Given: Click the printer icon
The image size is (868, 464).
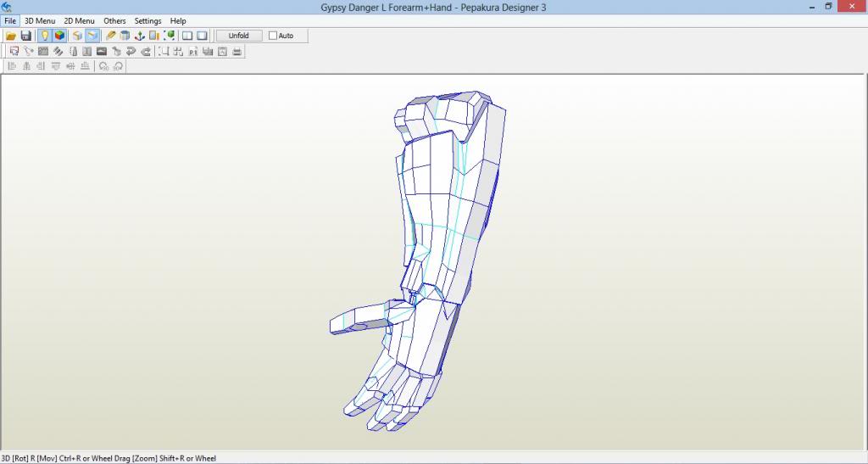Looking at the screenshot, I should pyautogui.click(x=237, y=52).
